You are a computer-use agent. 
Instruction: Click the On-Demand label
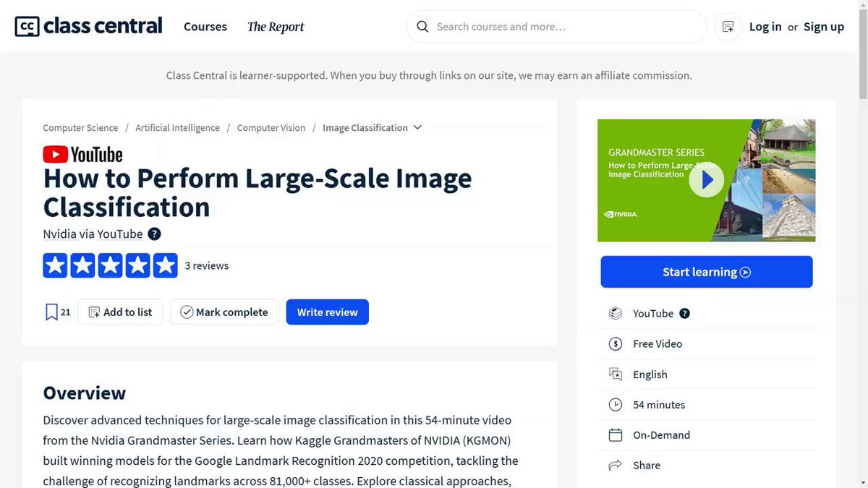coord(662,435)
